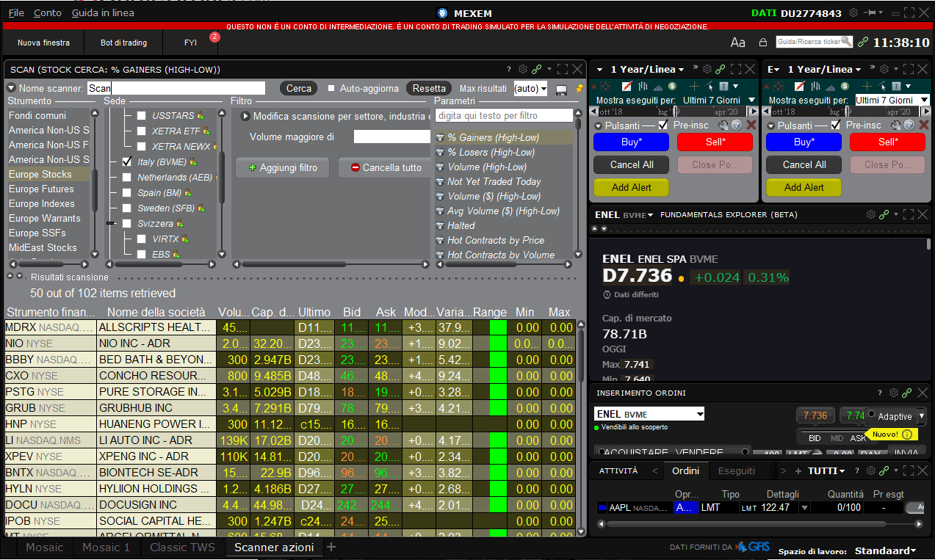935x560 pixels.
Task: Click the volume bars icon in left chart
Action: pos(657,87)
